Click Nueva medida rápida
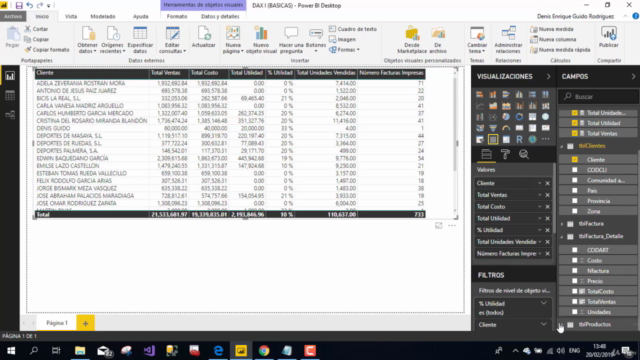Viewport: 640px width, 360px height. [560, 50]
